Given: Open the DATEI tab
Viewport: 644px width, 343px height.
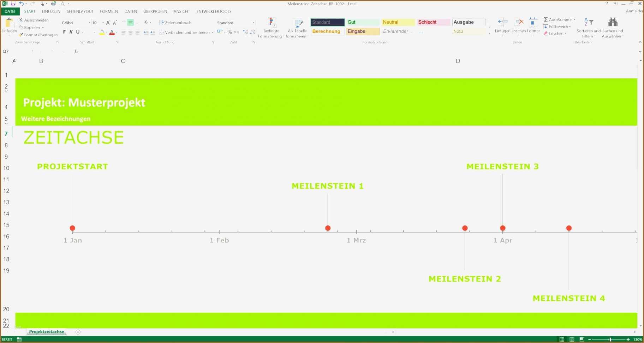Looking at the screenshot, I should pos(10,11).
